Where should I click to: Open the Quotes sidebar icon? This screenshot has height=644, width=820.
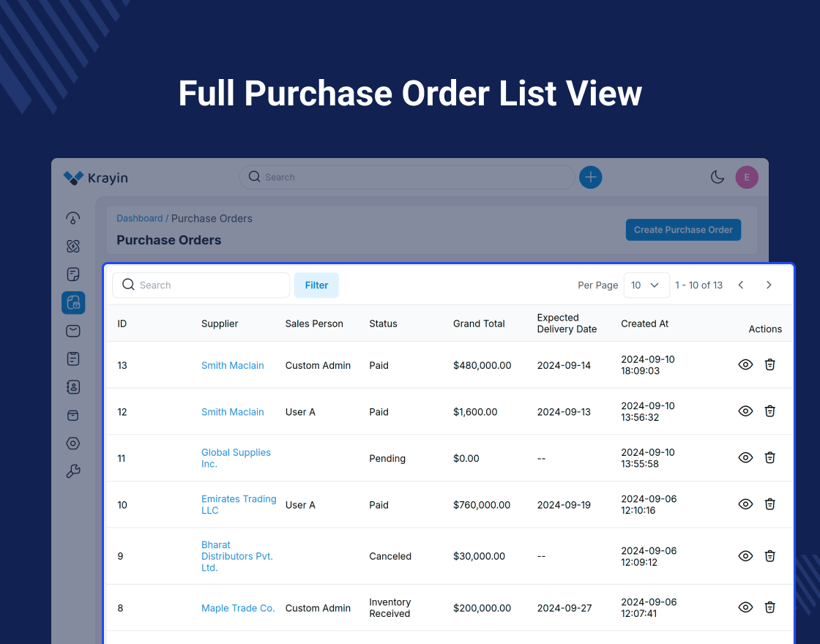73,274
